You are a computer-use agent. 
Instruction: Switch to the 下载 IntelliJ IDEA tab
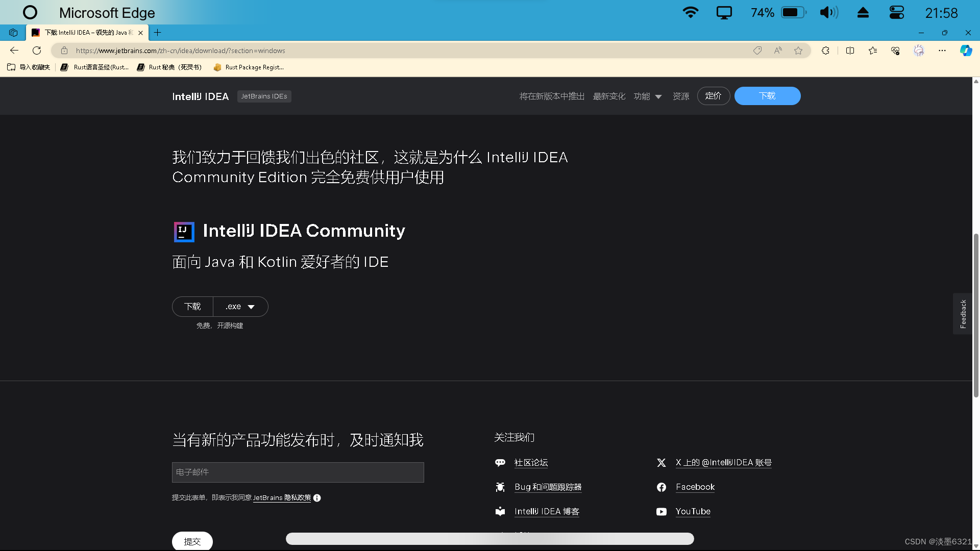(x=88, y=33)
